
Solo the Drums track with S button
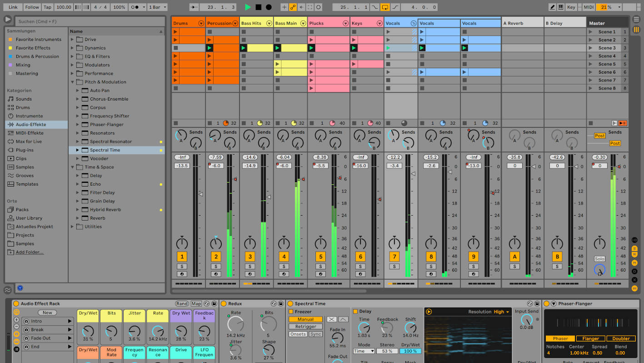click(x=182, y=267)
